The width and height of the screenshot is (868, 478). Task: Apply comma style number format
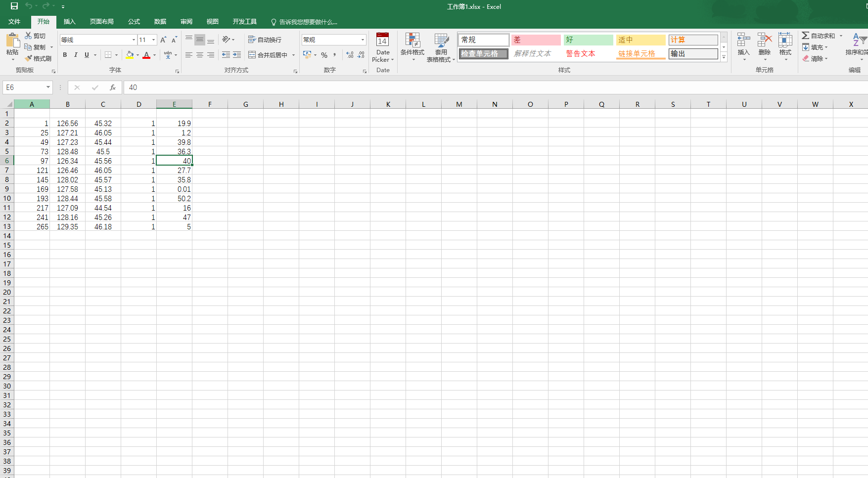(335, 55)
